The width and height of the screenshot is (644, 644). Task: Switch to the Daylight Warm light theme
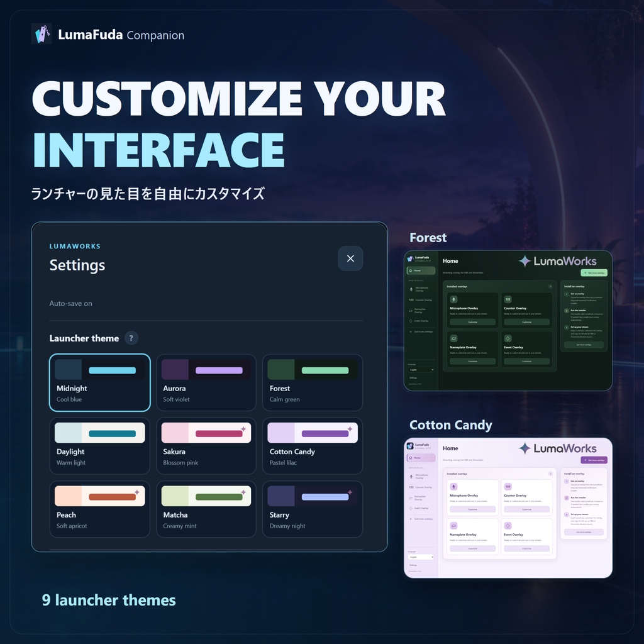[100, 446]
